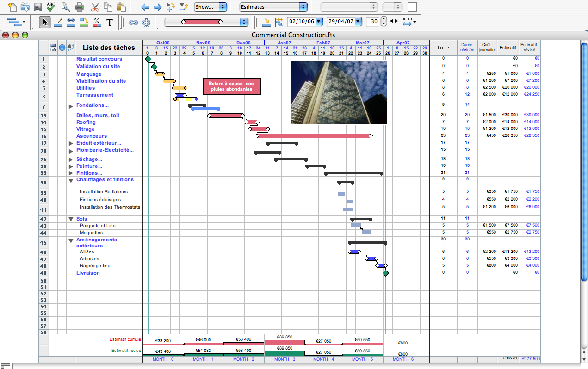Viewport: 588px width, 369px height.
Task: Print the schedule with printer icon
Action: coord(80,7)
